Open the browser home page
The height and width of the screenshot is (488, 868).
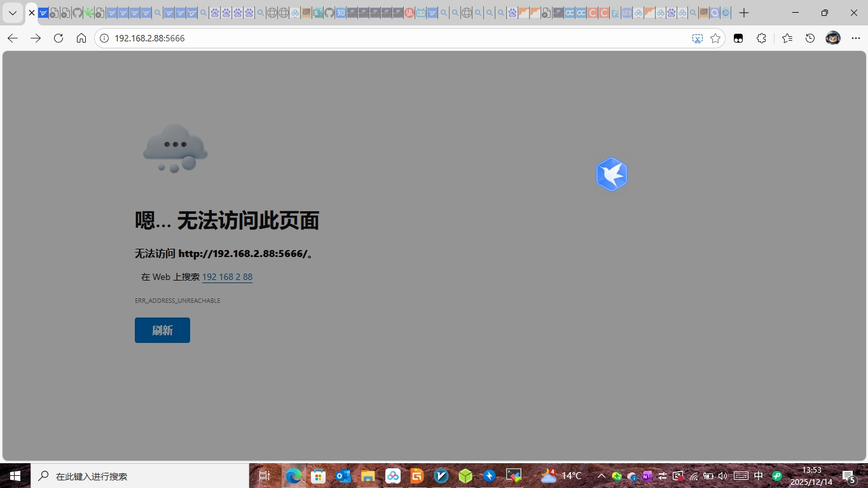[x=81, y=38]
